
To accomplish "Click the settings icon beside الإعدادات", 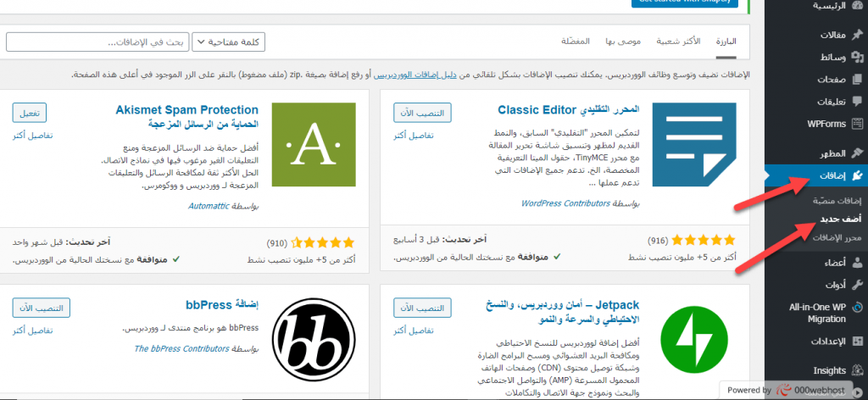I will click(858, 341).
